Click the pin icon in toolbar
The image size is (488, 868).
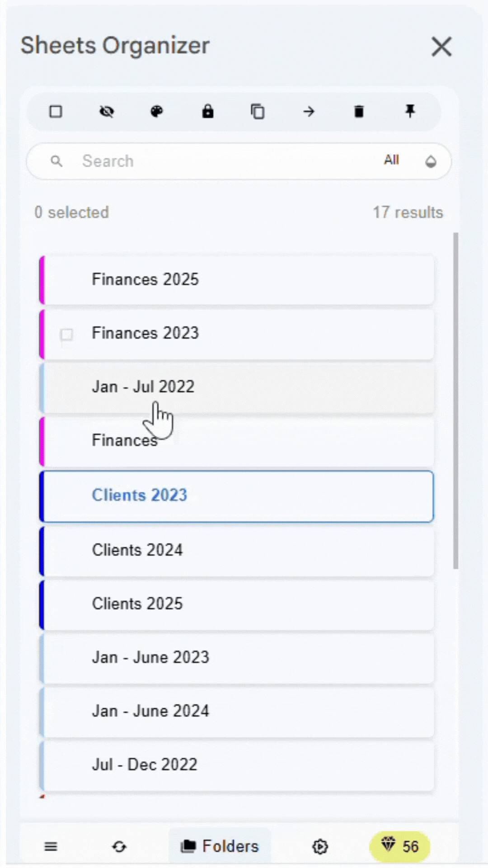pos(410,111)
